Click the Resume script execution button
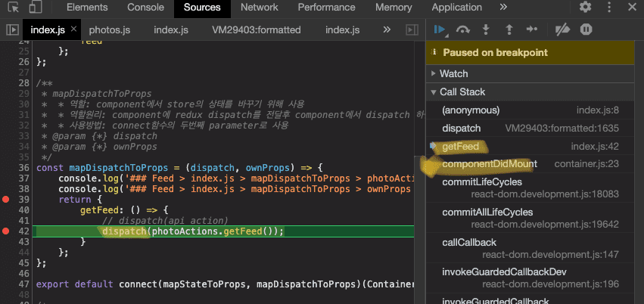The height and width of the screenshot is (304, 644). (x=438, y=29)
